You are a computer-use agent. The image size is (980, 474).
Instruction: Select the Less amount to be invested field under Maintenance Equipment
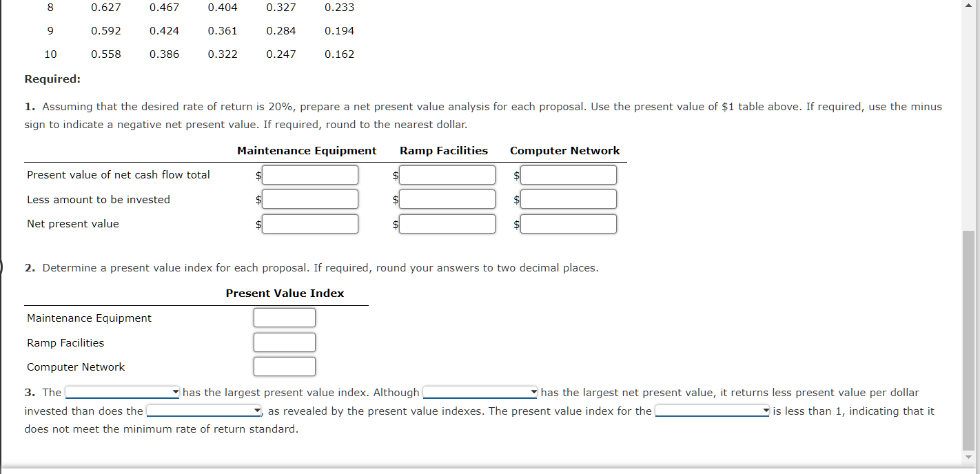pyautogui.click(x=309, y=199)
